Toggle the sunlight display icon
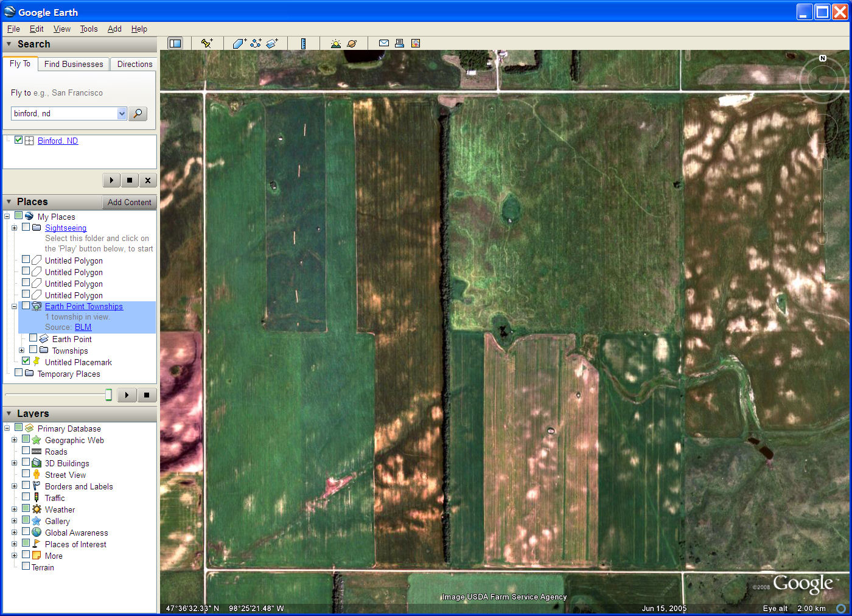This screenshot has width=852, height=616. (335, 43)
